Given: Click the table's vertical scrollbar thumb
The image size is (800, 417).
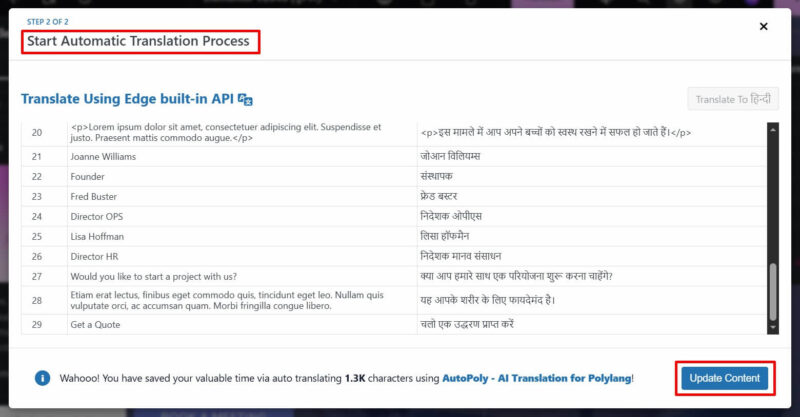Looking at the screenshot, I should 772,292.
